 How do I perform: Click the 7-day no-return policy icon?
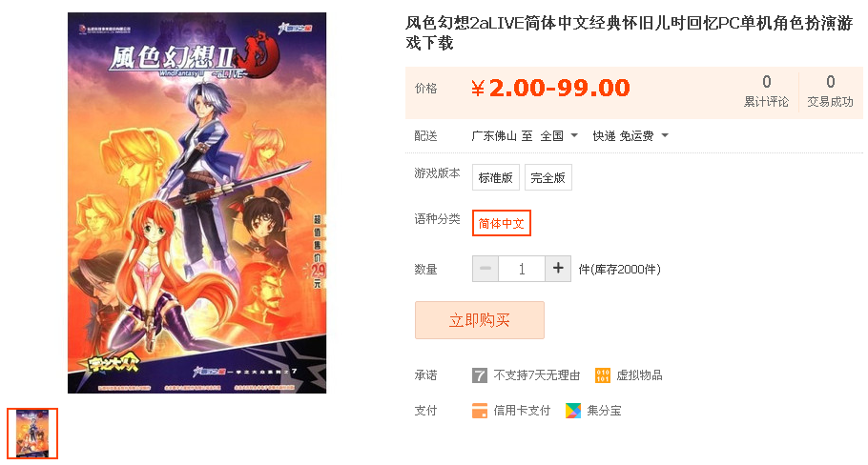tap(480, 376)
